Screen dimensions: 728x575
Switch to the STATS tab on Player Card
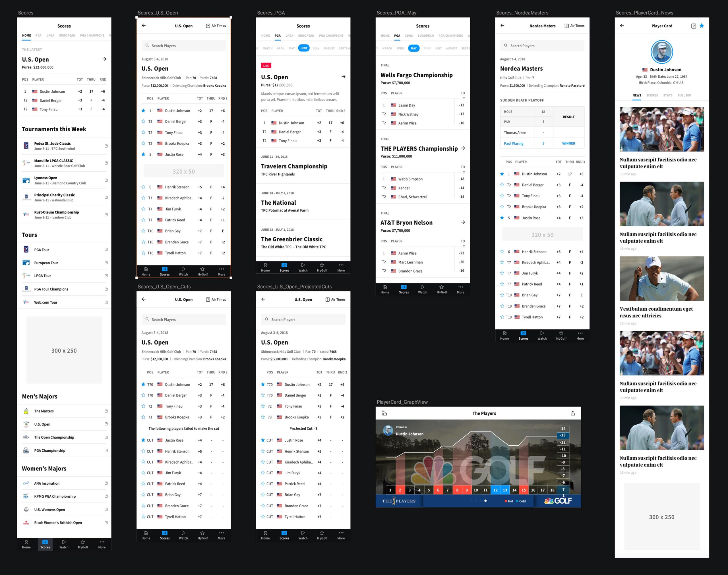click(x=667, y=95)
